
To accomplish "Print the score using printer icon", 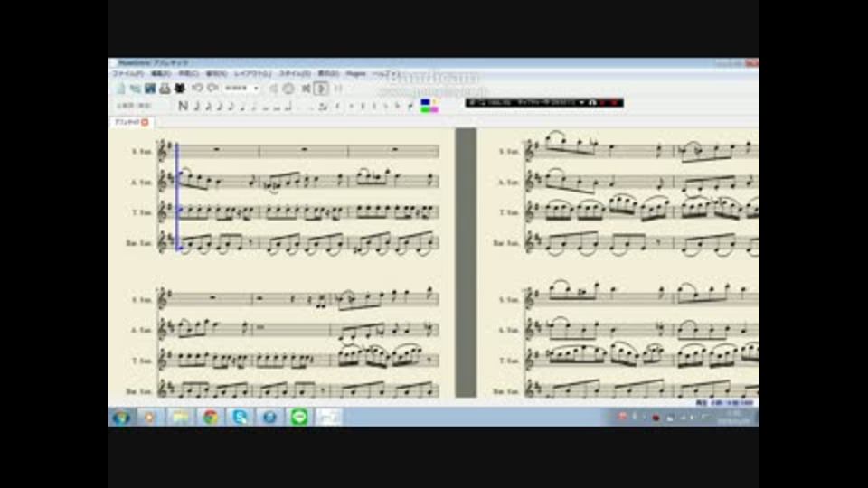I will pos(165,89).
